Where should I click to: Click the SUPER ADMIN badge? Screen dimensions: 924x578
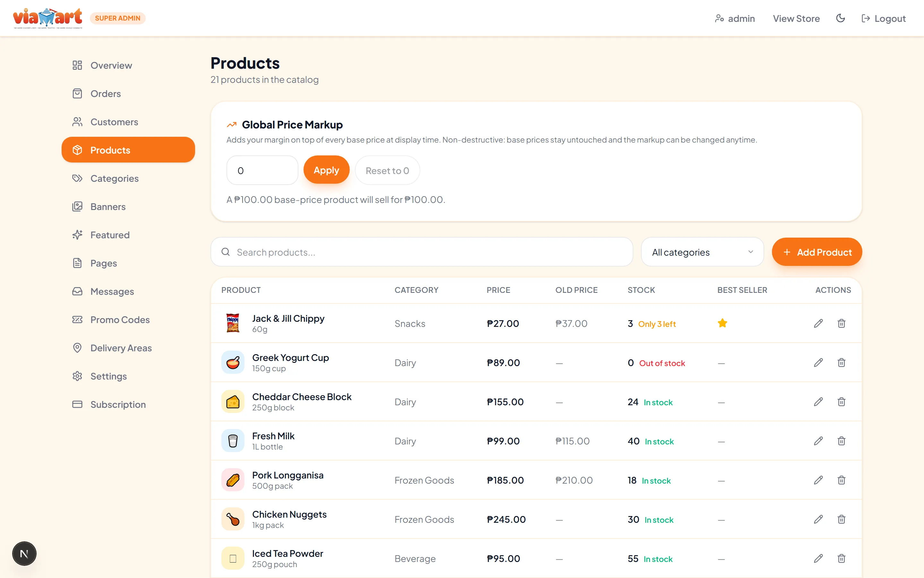click(x=118, y=18)
